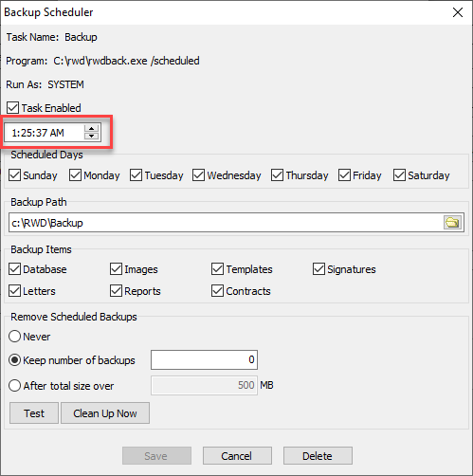
Task: Toggle the Images backup item
Action: [116, 269]
